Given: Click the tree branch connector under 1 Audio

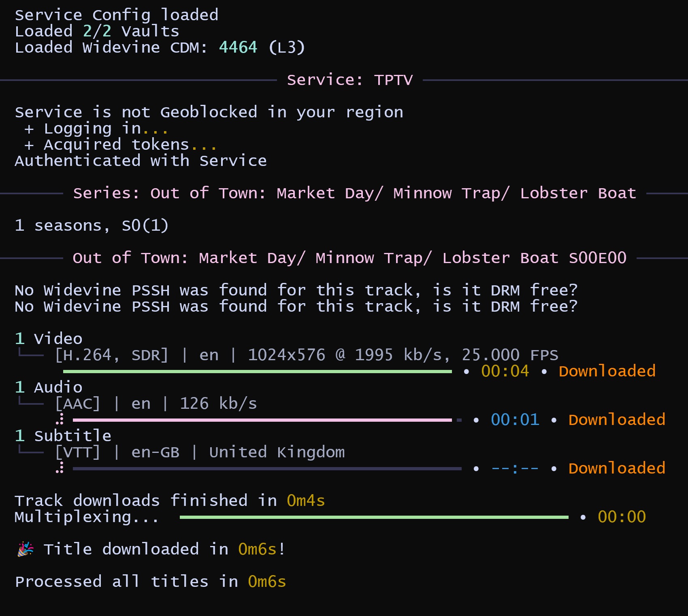Looking at the screenshot, I should [31, 402].
